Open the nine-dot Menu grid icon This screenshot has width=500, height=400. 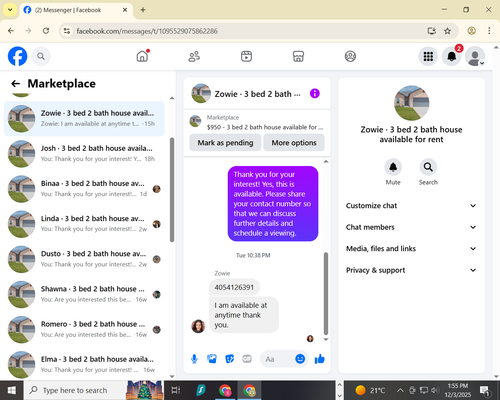(428, 56)
